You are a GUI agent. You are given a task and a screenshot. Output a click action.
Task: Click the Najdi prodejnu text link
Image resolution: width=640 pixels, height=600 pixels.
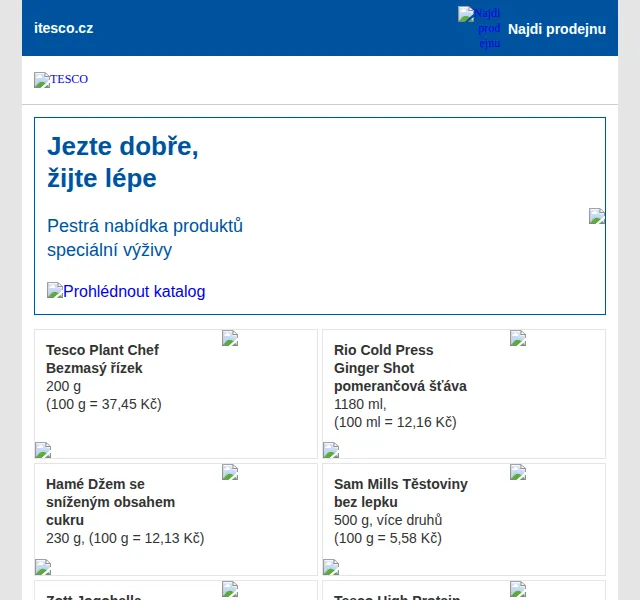point(557,29)
